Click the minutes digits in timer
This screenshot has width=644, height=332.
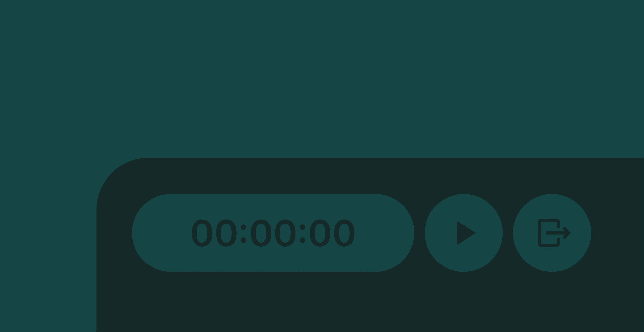point(273,233)
